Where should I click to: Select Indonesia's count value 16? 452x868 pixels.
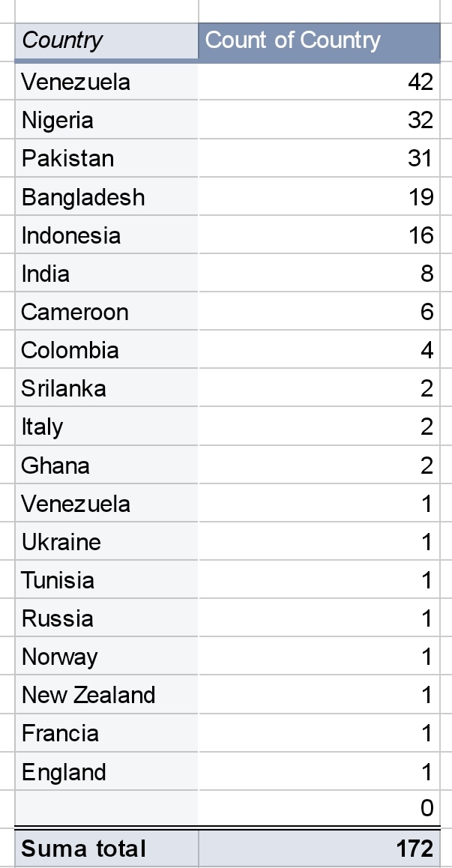coord(319,235)
